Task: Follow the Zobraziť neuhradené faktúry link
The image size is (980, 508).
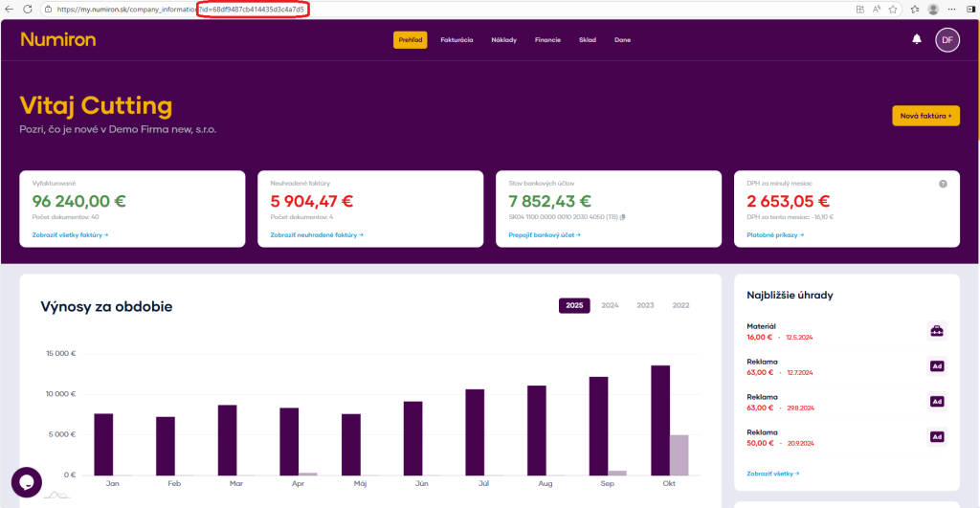Action: [x=316, y=234]
